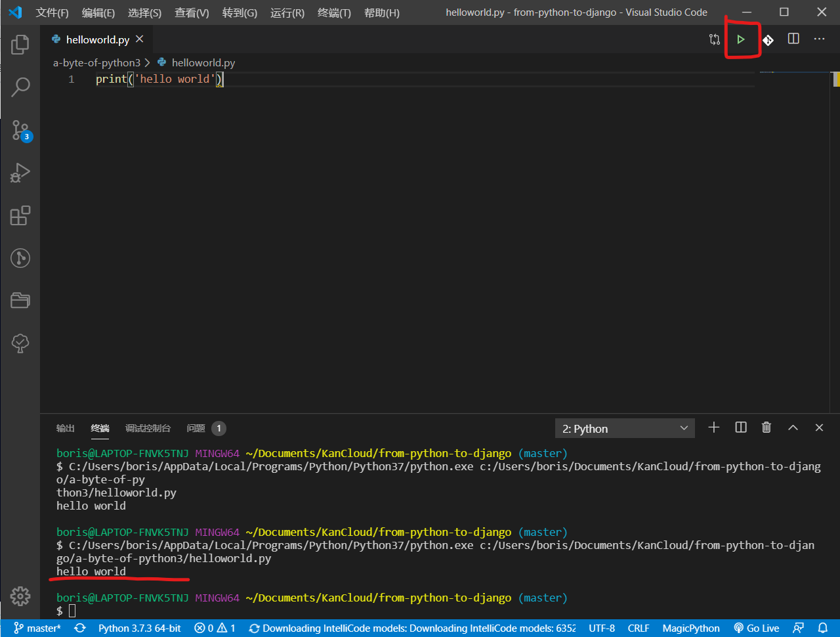Viewport: 840px width, 637px height.
Task: Open editor More Actions ellipsis menu
Action: pos(819,39)
